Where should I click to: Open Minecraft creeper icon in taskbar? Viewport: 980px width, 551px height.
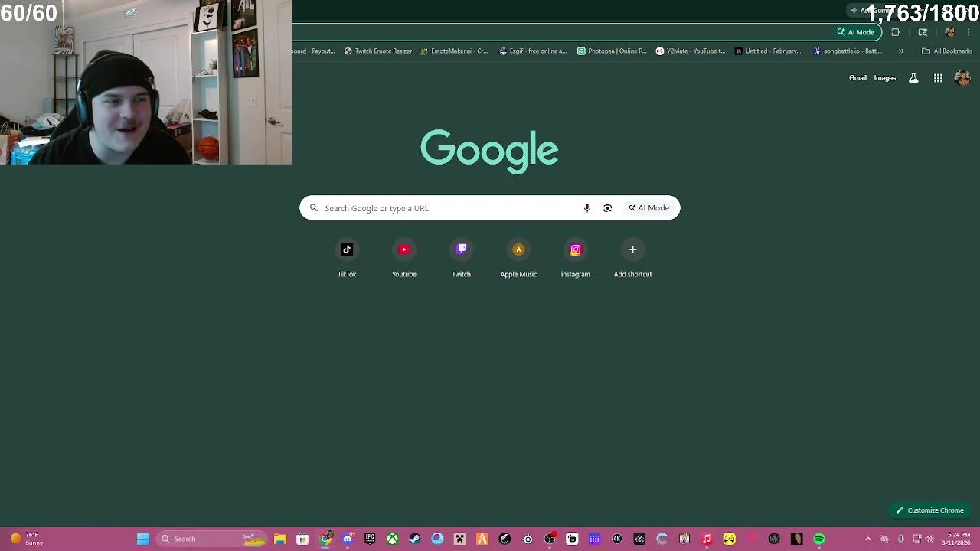pos(459,539)
